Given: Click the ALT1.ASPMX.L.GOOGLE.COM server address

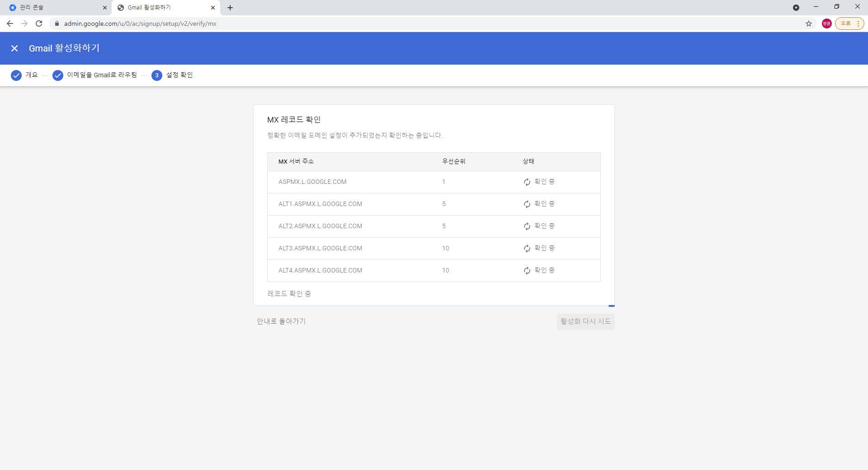Looking at the screenshot, I should click(320, 204).
